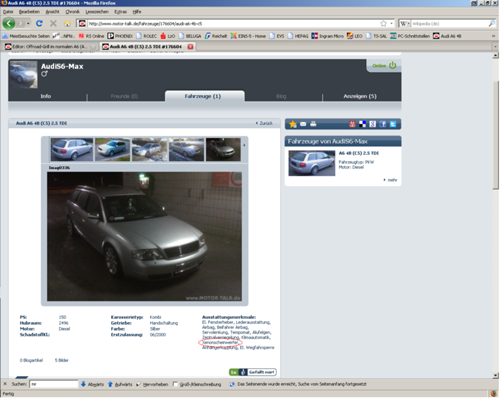The image size is (500, 398).
Task: Close the active Audi A6 tab
Action: (190, 47)
